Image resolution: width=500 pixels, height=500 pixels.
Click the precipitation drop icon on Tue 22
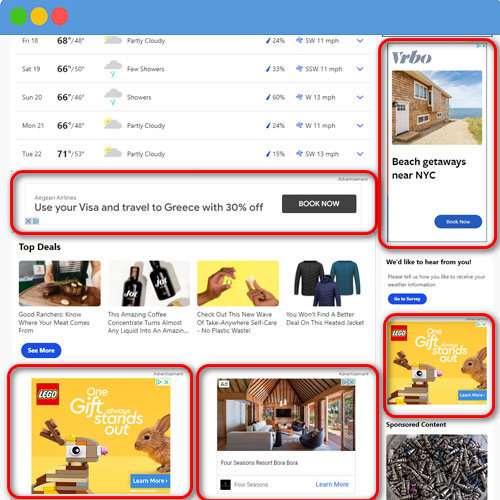pos(268,154)
